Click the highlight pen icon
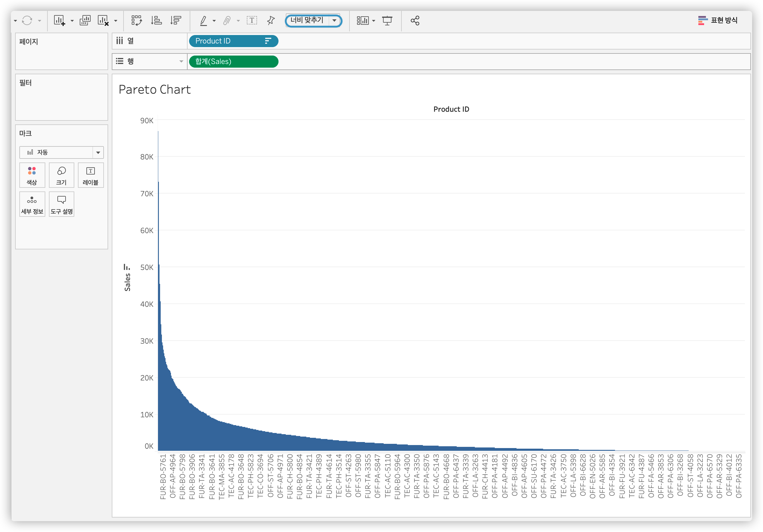763x532 pixels. pos(203,21)
